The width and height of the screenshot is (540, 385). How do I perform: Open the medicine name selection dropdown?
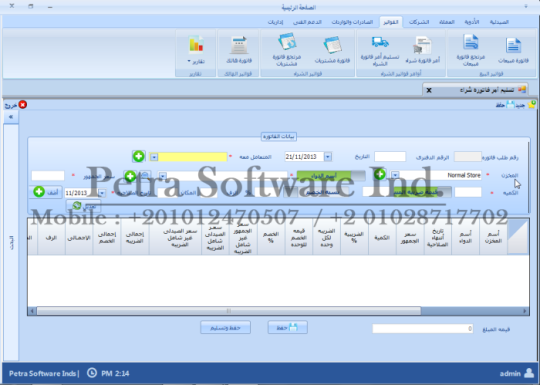(x=163, y=176)
